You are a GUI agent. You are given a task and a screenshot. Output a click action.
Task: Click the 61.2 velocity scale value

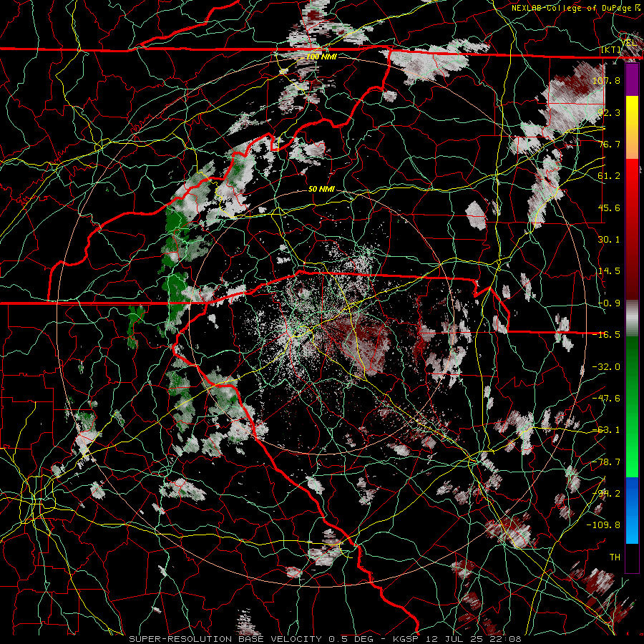tap(609, 176)
